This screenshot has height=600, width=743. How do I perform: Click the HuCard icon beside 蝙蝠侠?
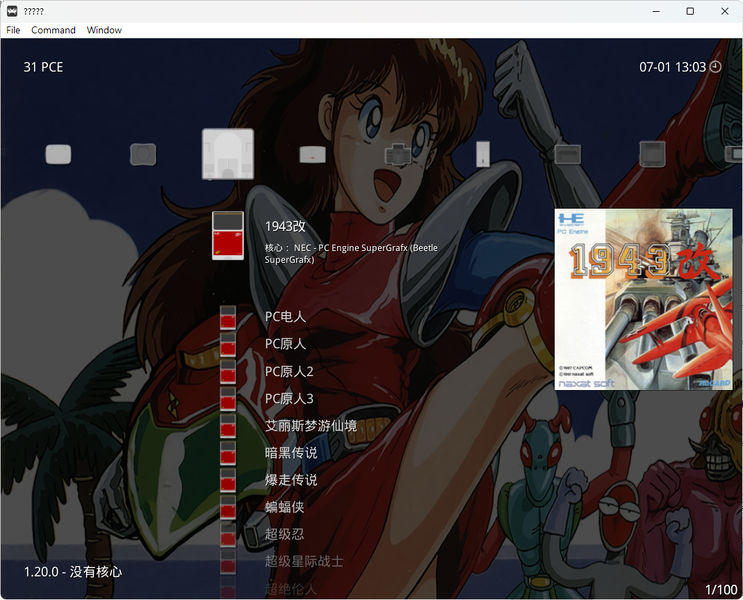tap(228, 507)
